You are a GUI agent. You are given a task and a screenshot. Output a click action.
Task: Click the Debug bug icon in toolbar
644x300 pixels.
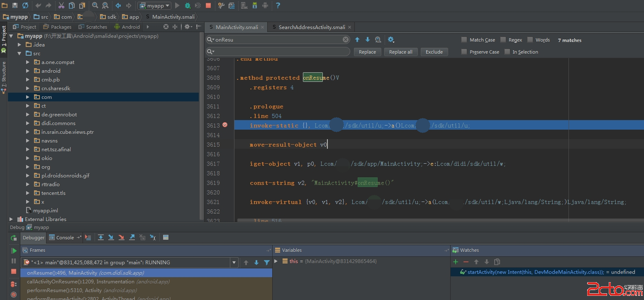tap(188, 5)
